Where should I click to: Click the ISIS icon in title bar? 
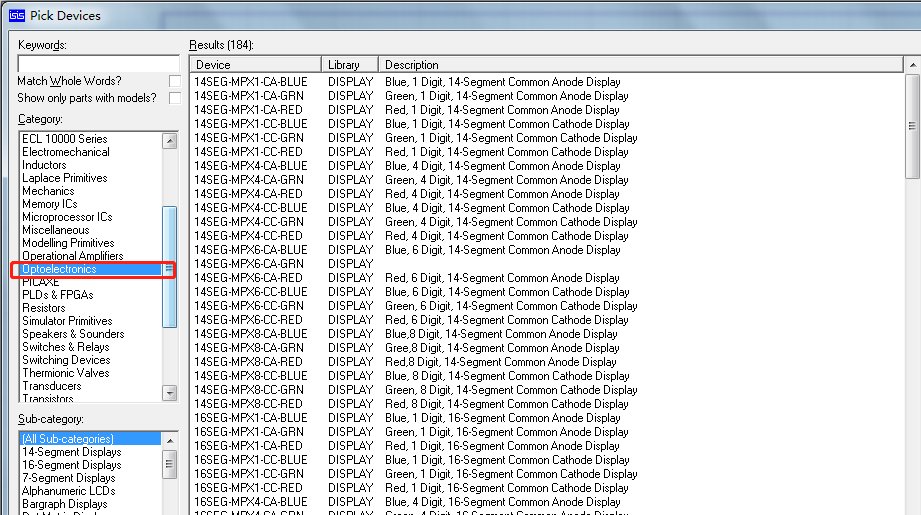point(16,14)
